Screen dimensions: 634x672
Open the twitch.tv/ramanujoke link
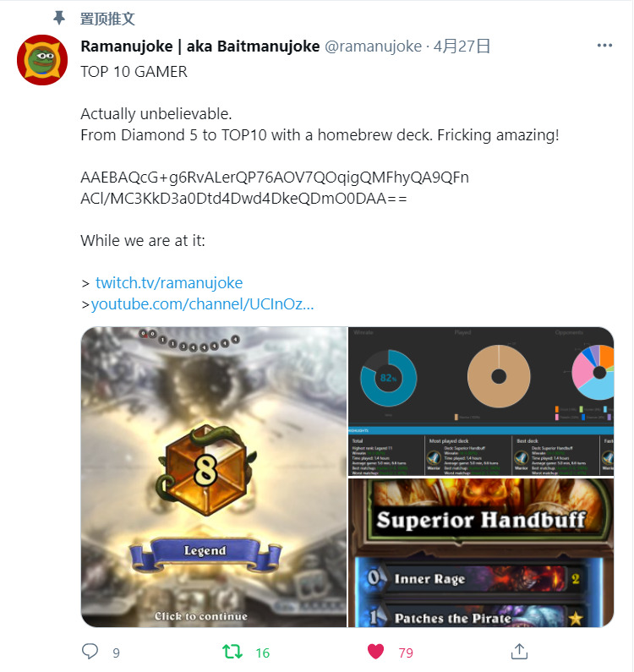169,283
